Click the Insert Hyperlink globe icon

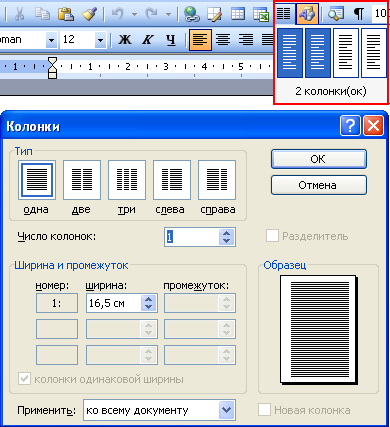[x=192, y=14]
